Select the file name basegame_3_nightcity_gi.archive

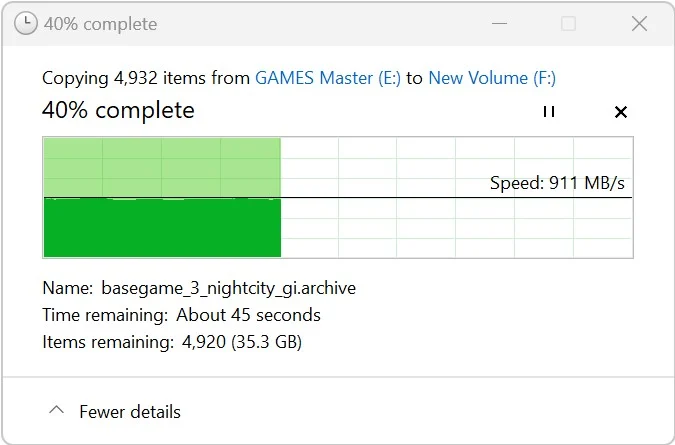pyautogui.click(x=228, y=289)
